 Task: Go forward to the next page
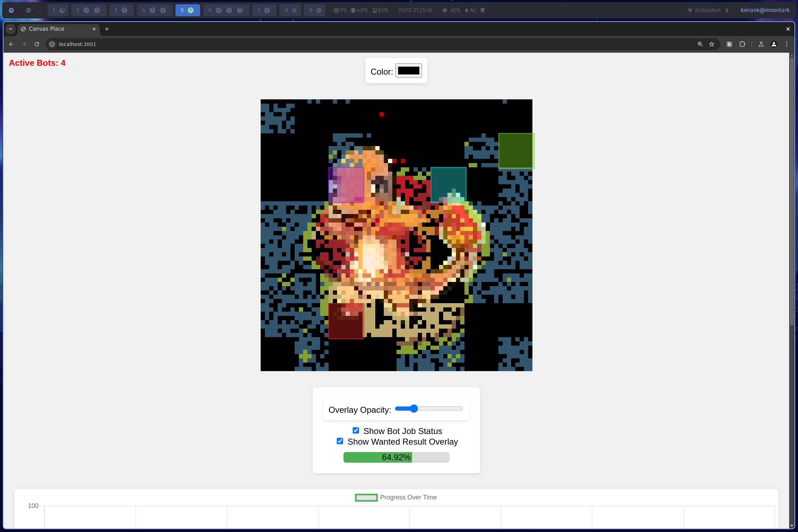tap(24, 44)
